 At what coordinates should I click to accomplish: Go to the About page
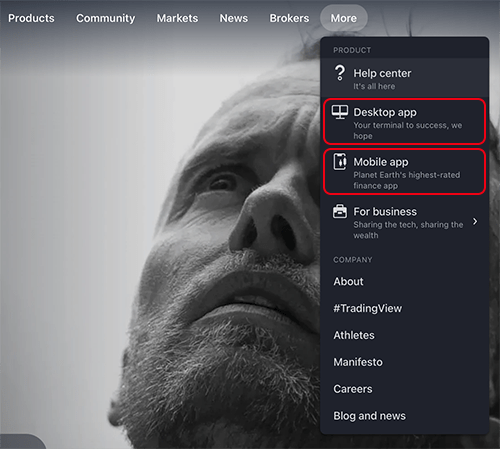(348, 282)
